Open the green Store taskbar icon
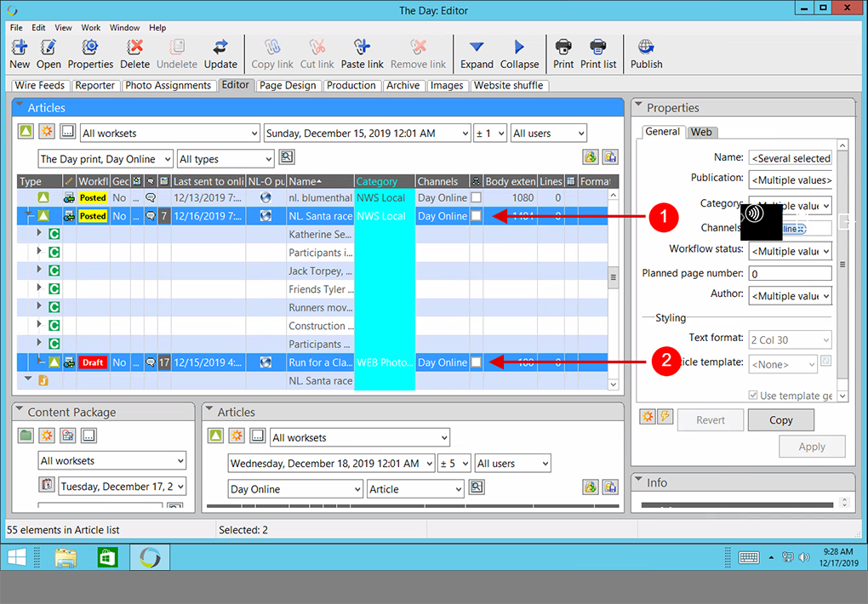Viewport: 868px width, 604px height. tap(107, 557)
